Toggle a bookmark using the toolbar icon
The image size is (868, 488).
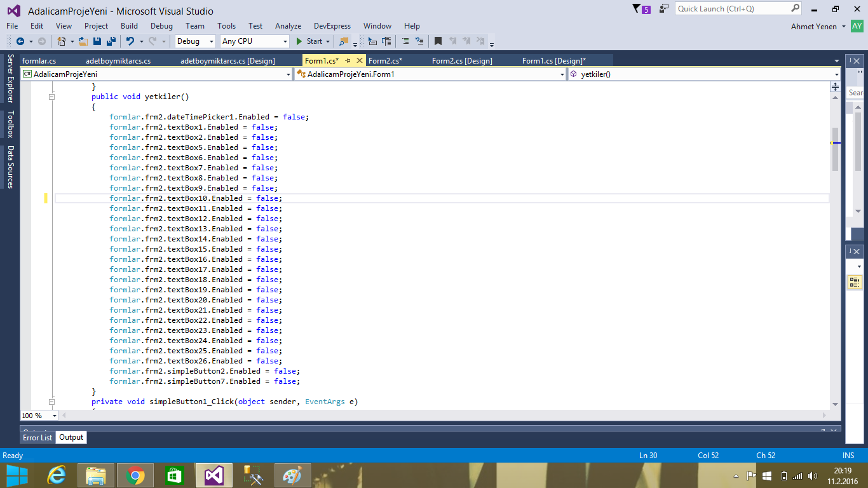[x=438, y=41]
